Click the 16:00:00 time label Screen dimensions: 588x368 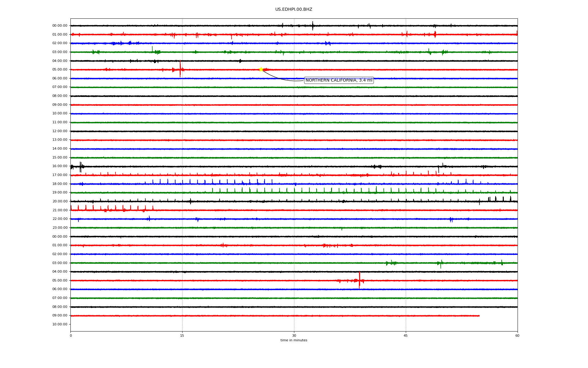tap(60, 166)
